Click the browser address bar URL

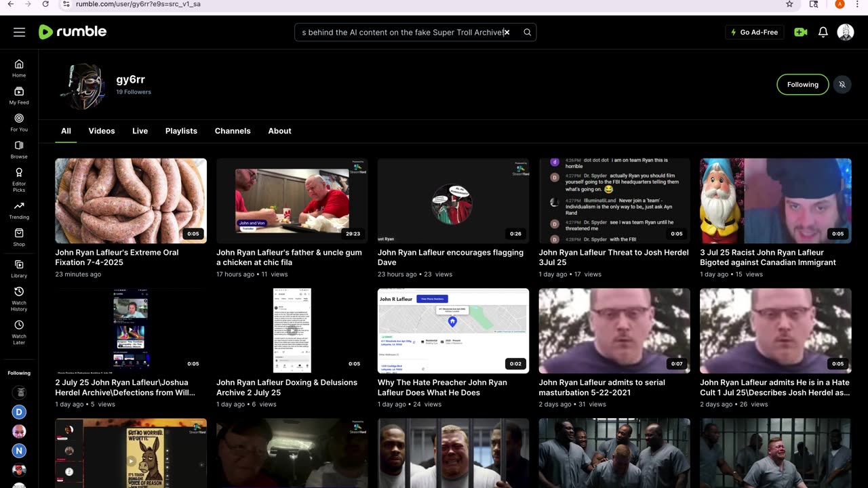point(138,4)
